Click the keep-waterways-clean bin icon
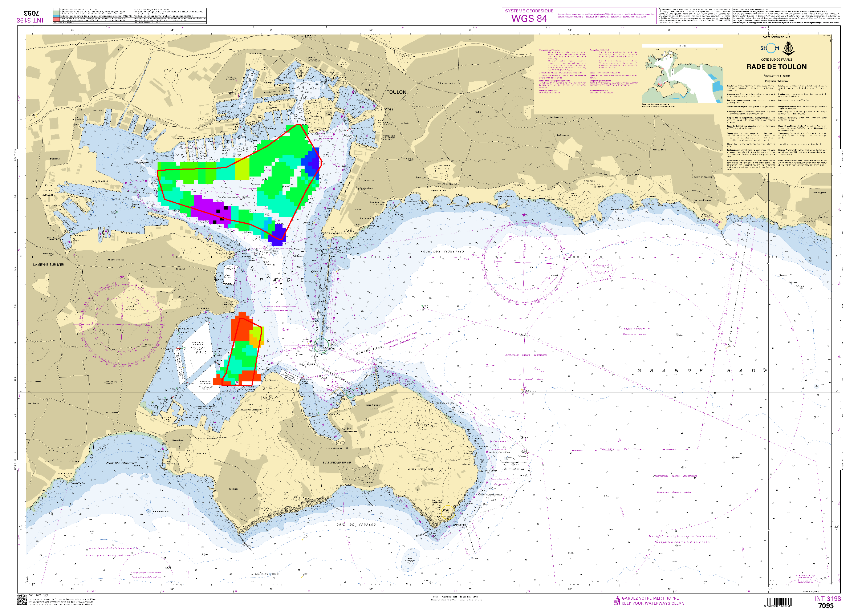The width and height of the screenshot is (858, 616). (617, 600)
